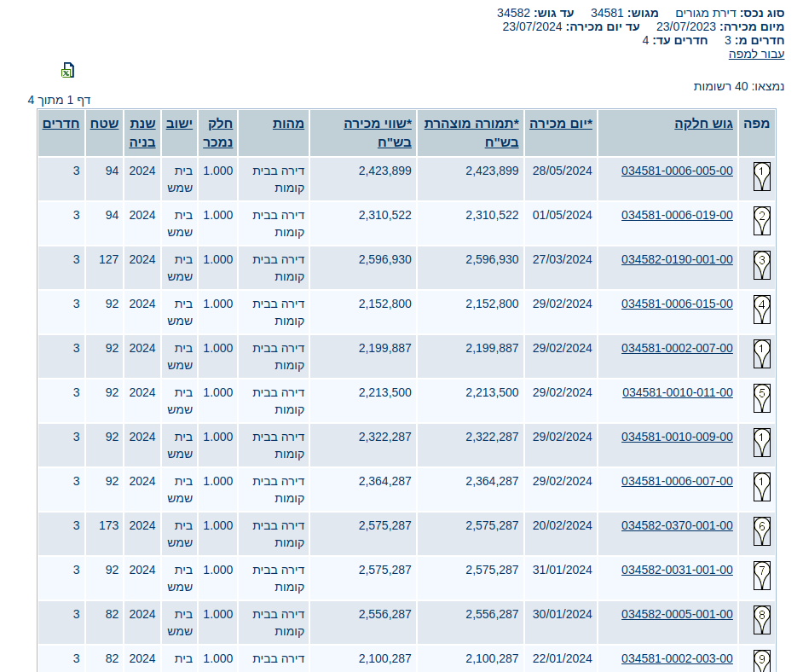Viewport: 803px width, 672px height.
Task: Open parcel link 034581-0010-009-00
Action: (677, 437)
